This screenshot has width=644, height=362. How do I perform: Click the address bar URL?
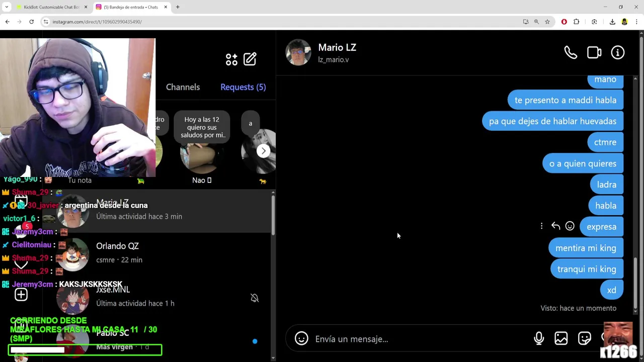[97, 22]
